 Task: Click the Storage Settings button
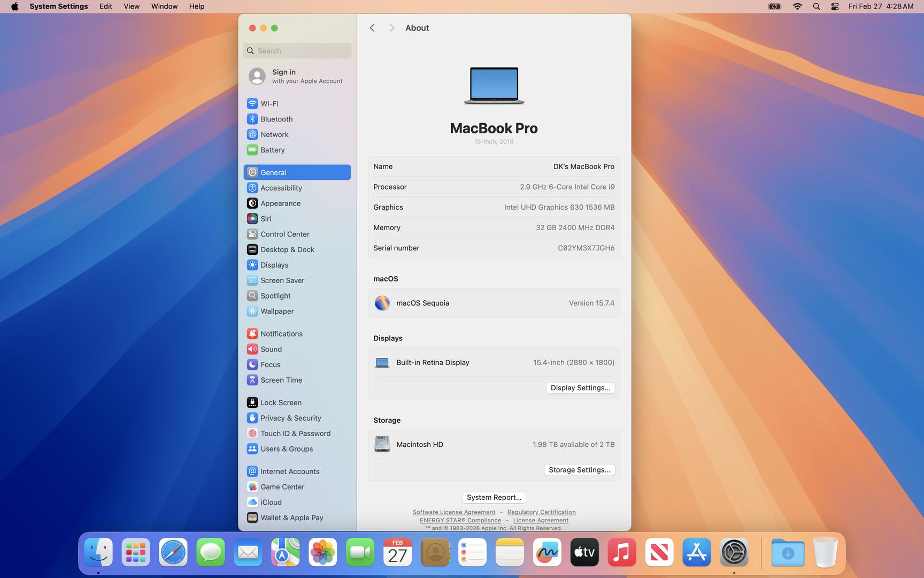click(579, 470)
